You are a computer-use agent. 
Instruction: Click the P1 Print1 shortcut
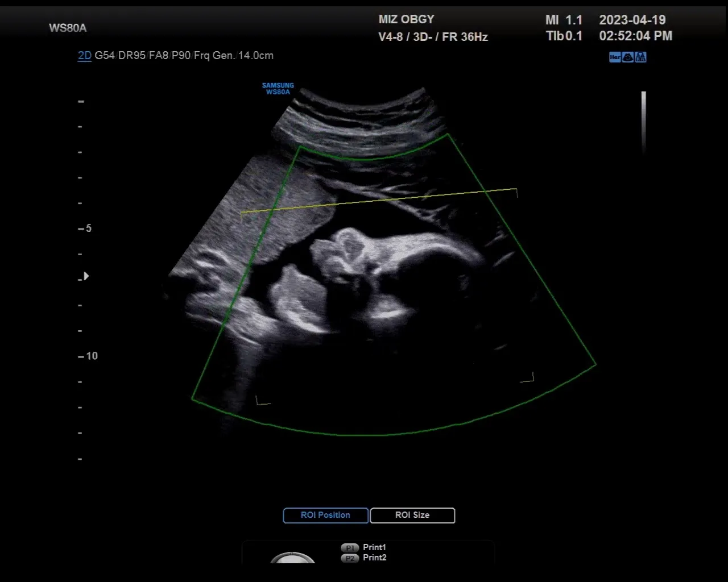(364, 547)
